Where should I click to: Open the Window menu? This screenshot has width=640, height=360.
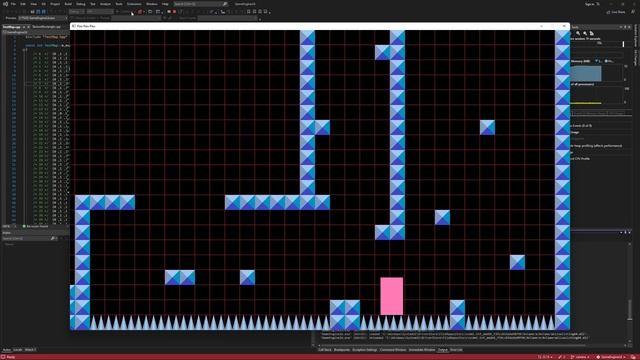coord(151,4)
